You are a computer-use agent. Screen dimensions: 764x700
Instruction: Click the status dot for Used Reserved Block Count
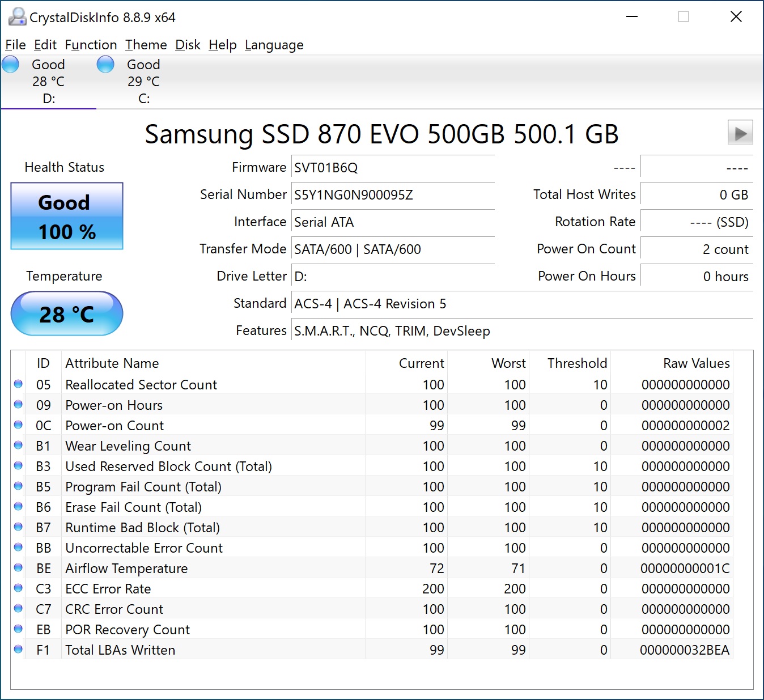pyautogui.click(x=18, y=466)
